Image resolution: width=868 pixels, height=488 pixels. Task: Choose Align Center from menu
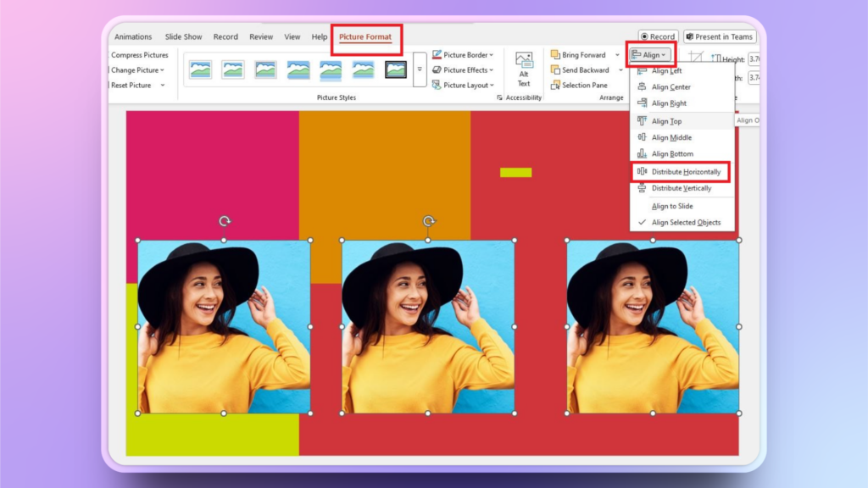tap(682, 87)
